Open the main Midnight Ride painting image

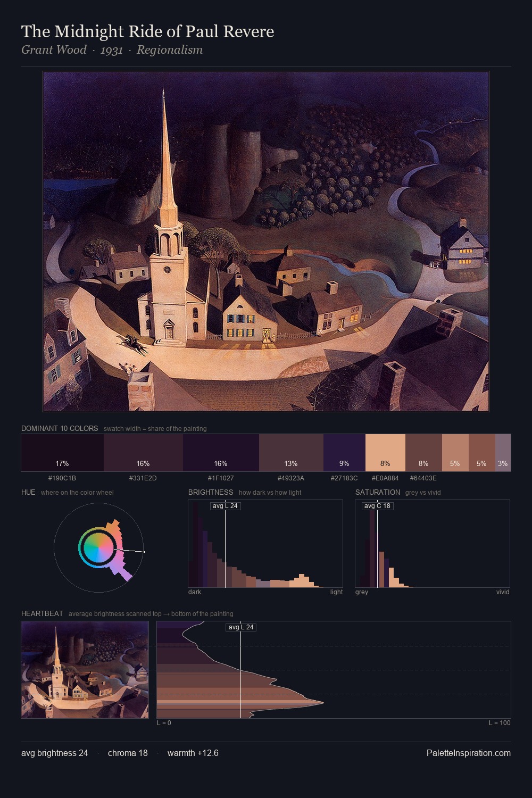tap(266, 242)
